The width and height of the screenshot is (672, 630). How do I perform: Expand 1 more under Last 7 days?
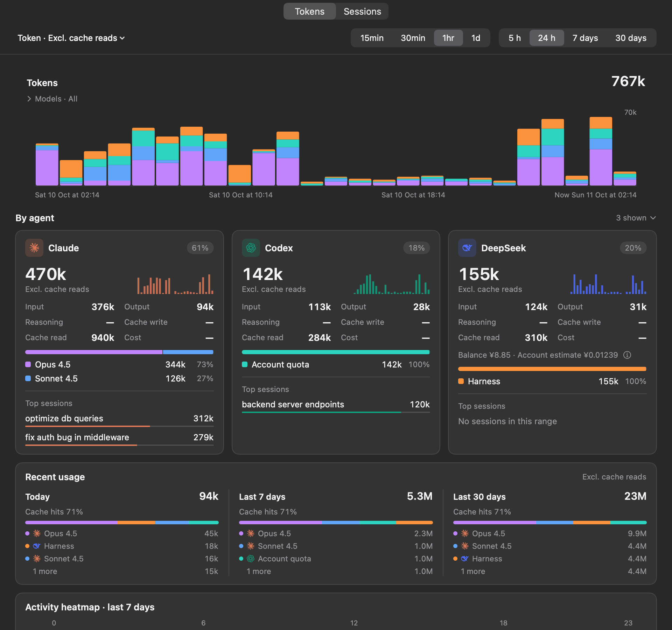coord(259,571)
